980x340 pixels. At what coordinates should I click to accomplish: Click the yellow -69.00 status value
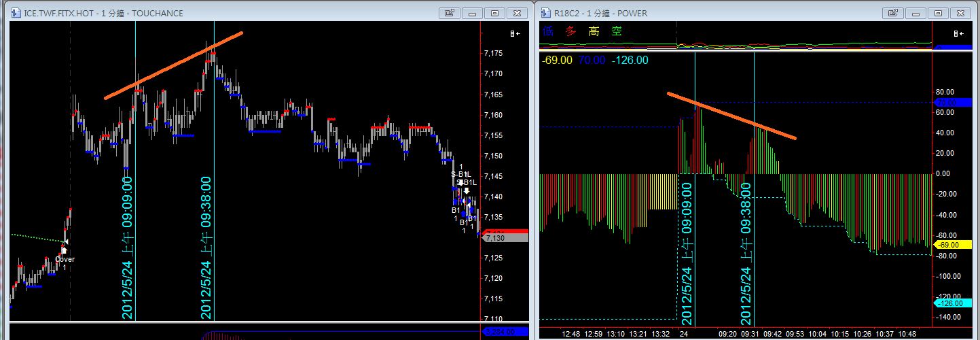557,60
